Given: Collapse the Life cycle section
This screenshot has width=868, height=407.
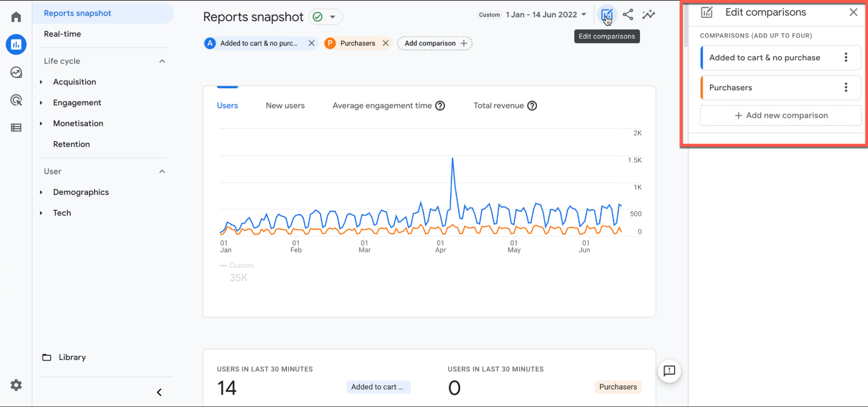Looking at the screenshot, I should click(162, 61).
